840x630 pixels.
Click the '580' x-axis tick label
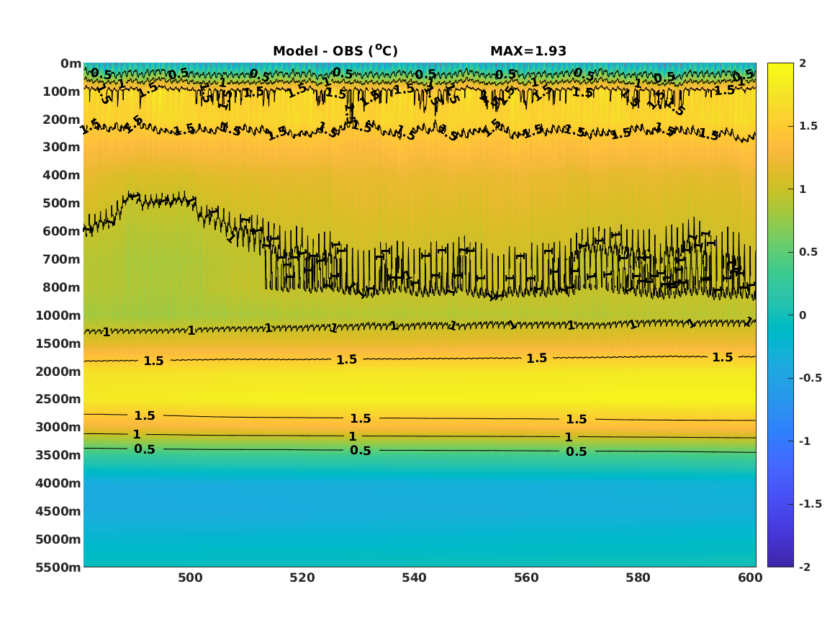[638, 577]
